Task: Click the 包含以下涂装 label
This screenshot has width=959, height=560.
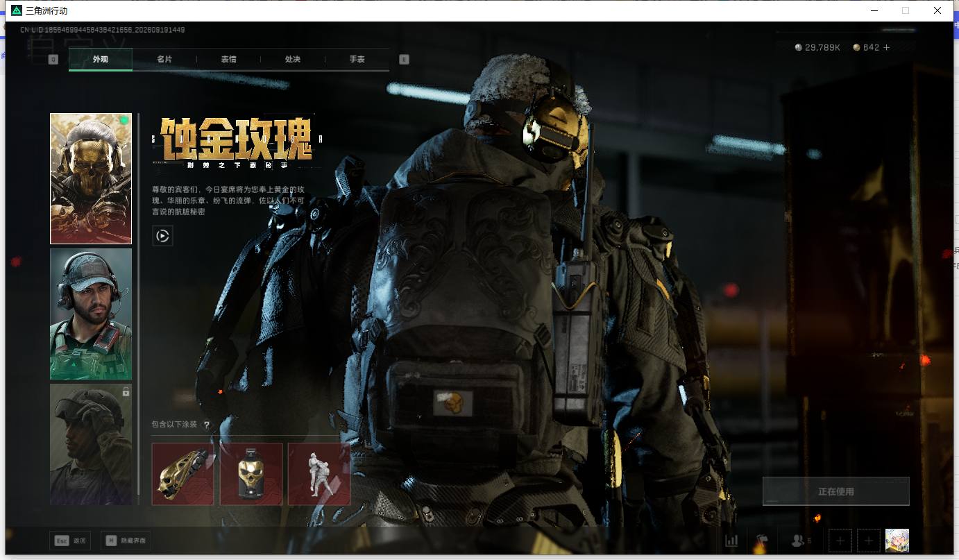Action: [x=175, y=425]
